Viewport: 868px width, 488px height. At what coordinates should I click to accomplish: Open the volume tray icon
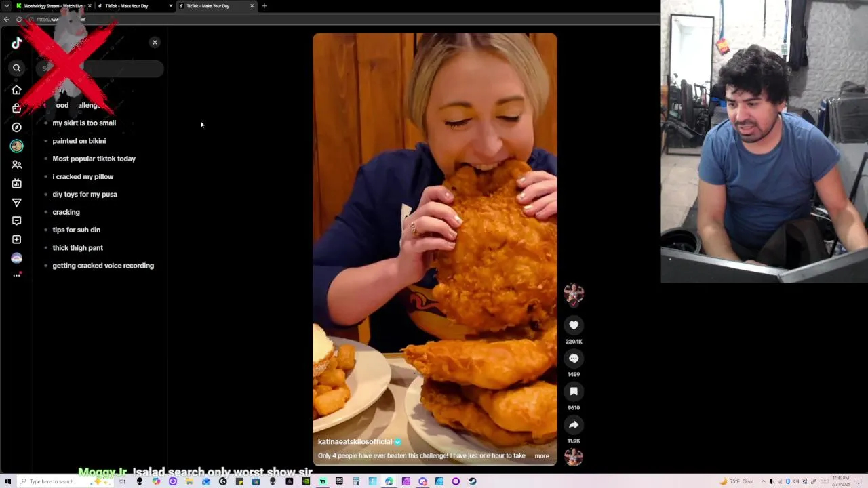(x=796, y=481)
